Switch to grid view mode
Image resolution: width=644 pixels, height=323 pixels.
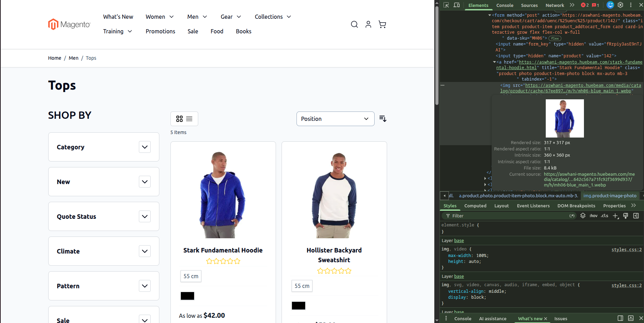click(179, 119)
